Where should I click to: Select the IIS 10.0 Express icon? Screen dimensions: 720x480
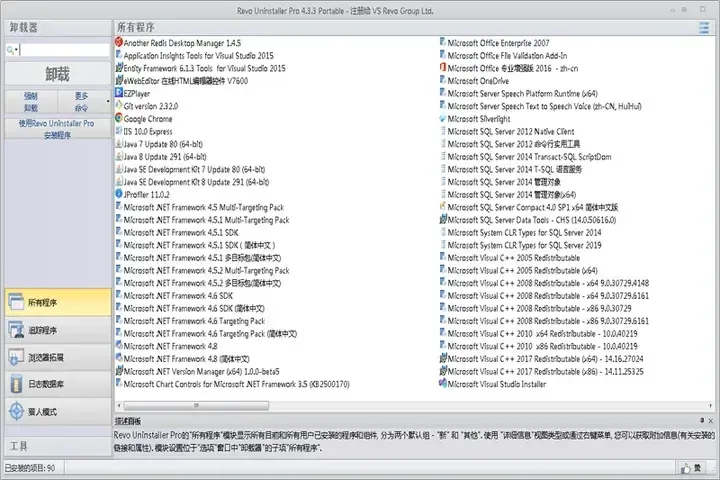pos(119,131)
